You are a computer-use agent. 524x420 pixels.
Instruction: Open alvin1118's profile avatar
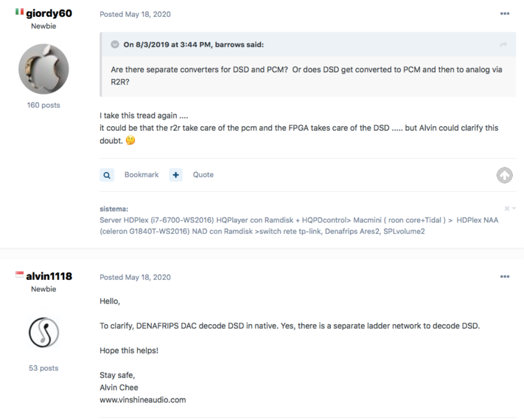(x=43, y=332)
